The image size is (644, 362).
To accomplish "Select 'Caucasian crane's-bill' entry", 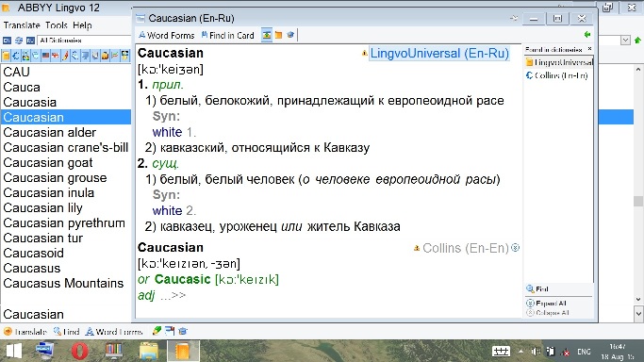I will (x=66, y=147).
